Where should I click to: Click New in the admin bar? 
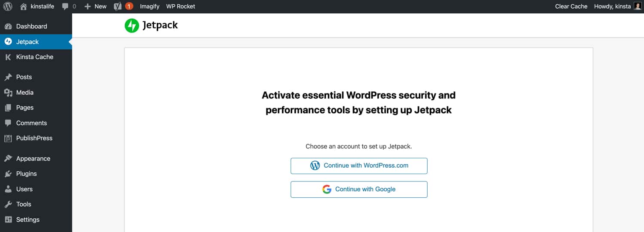point(100,6)
